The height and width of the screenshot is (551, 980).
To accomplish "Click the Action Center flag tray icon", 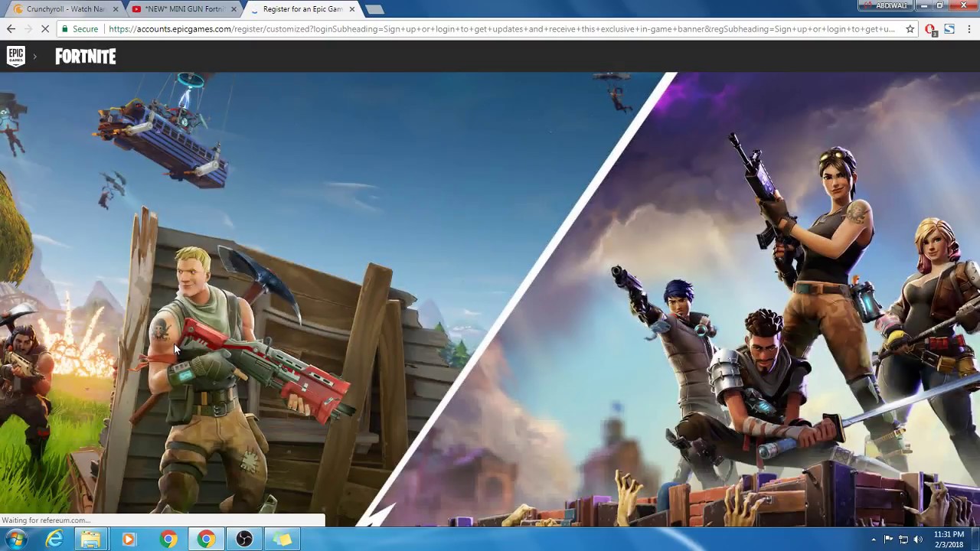I will tap(889, 540).
